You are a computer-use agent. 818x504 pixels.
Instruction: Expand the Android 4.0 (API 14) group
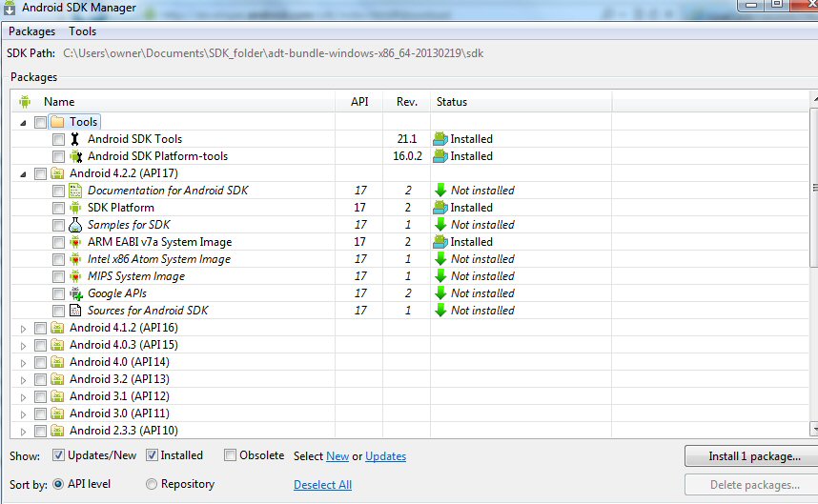pyautogui.click(x=23, y=363)
